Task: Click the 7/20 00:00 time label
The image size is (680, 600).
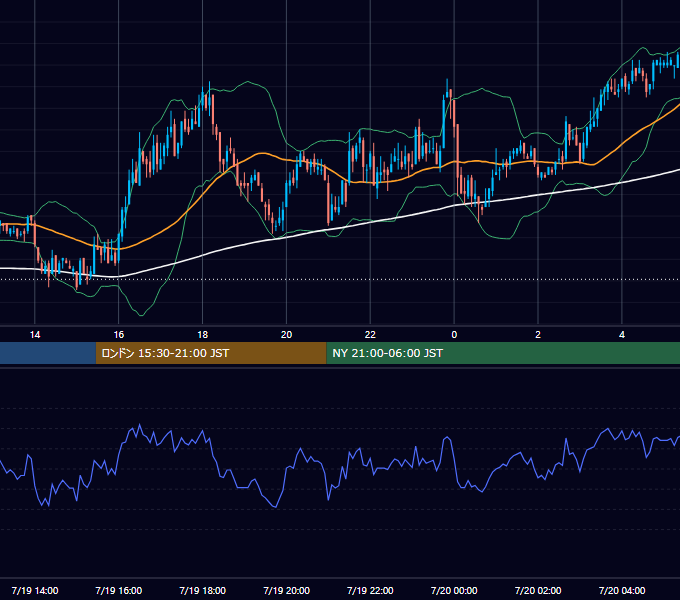Action: [x=454, y=590]
